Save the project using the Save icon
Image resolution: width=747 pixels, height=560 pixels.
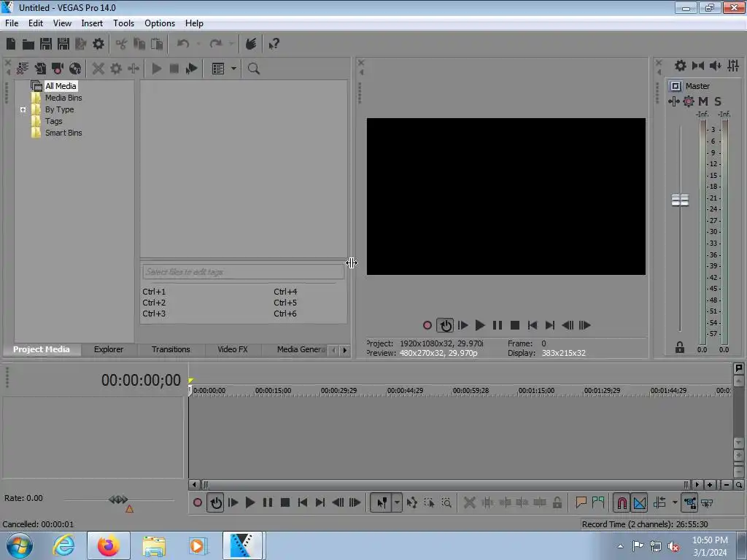(46, 44)
